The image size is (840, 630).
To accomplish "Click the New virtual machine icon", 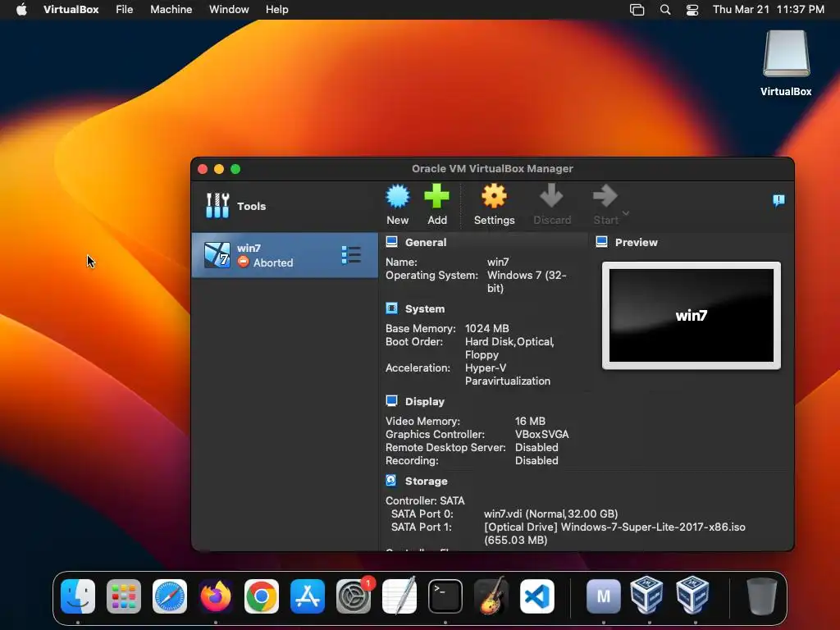I will coord(398,196).
